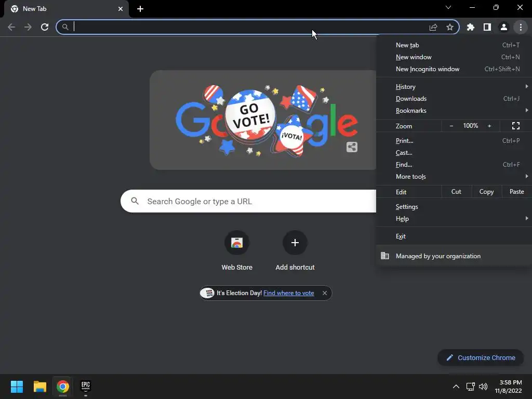Reload the page with the refresh icon

tap(45, 27)
